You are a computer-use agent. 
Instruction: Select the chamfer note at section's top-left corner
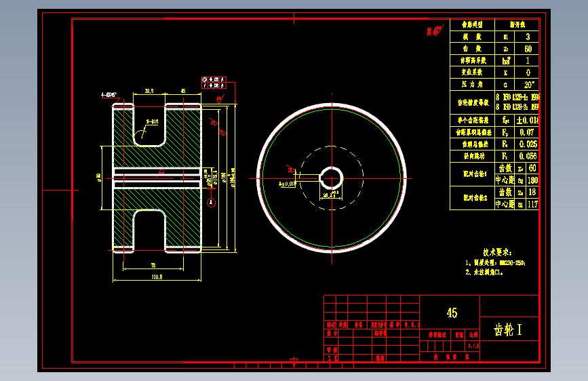coord(109,94)
